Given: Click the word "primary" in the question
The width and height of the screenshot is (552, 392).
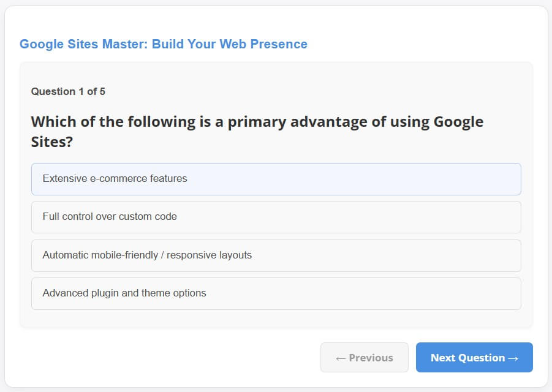Looking at the screenshot, I should point(257,121).
